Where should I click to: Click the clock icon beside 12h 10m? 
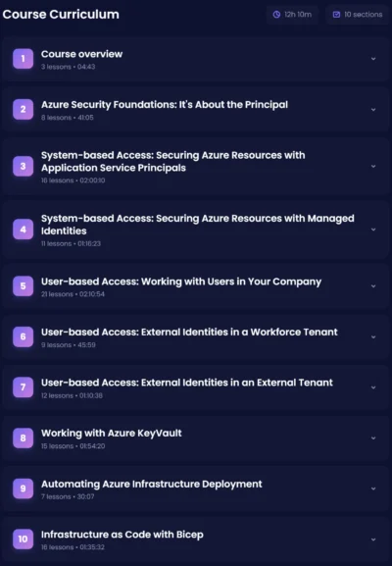(x=276, y=15)
